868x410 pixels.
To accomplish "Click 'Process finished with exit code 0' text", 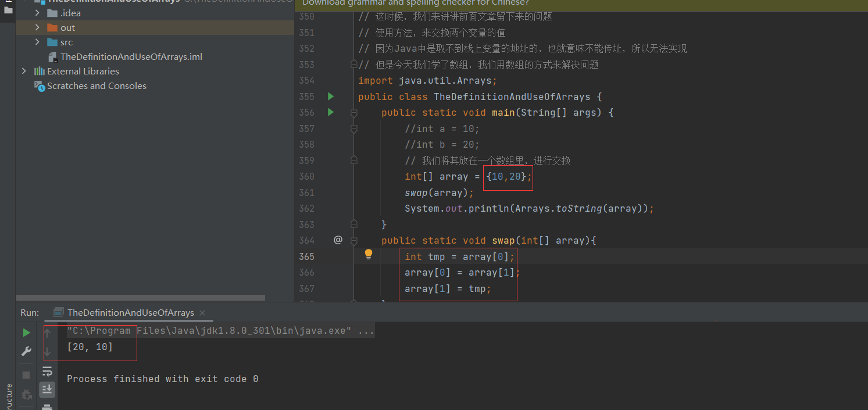I will pos(162,379).
